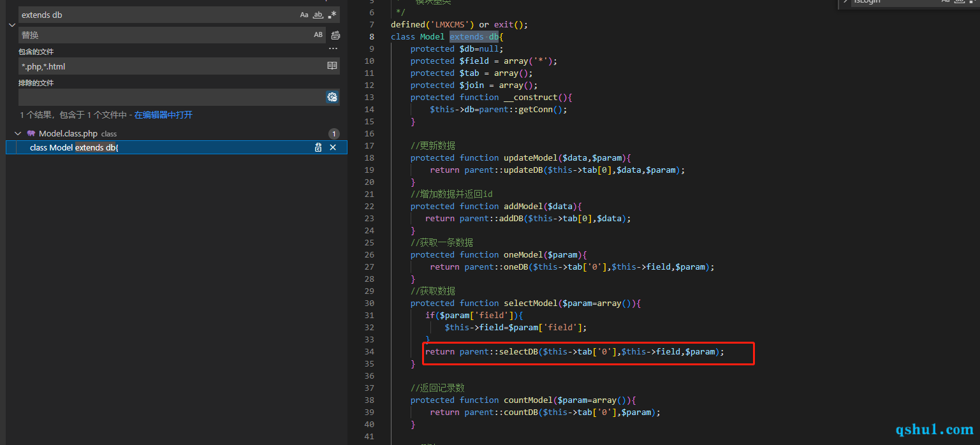Select the Model.class.php file result row

point(177,134)
